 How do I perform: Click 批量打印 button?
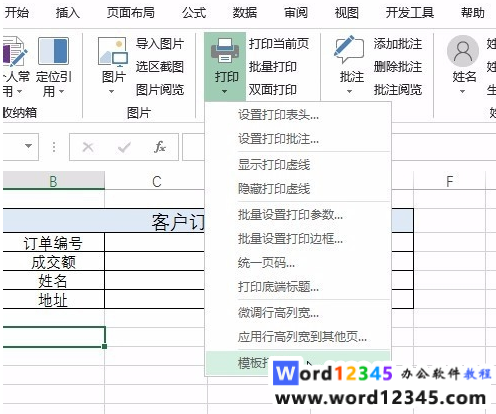(x=273, y=67)
